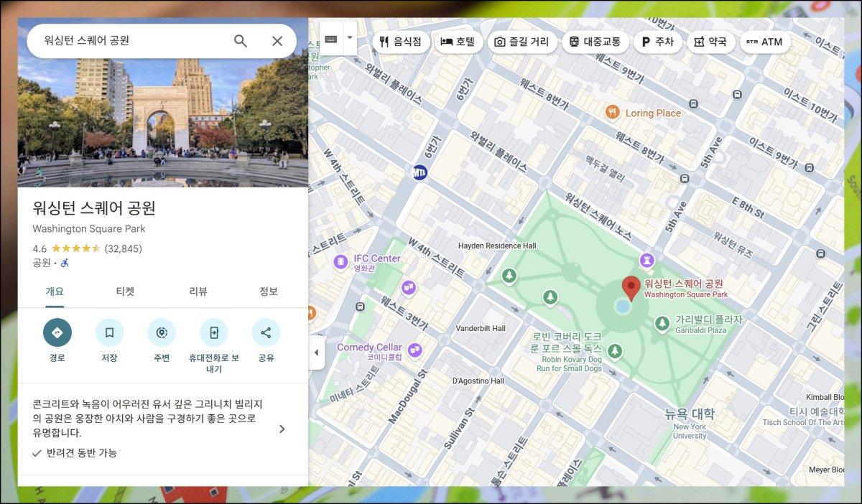Click the IFC Center map marker
Screen dimensions: 862x504
(x=341, y=263)
